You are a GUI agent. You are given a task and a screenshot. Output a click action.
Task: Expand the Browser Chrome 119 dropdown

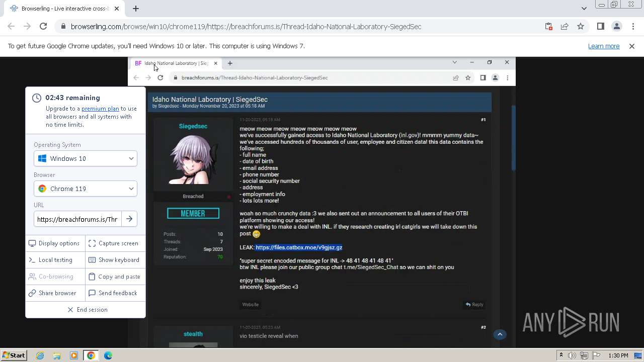pyautogui.click(x=86, y=189)
